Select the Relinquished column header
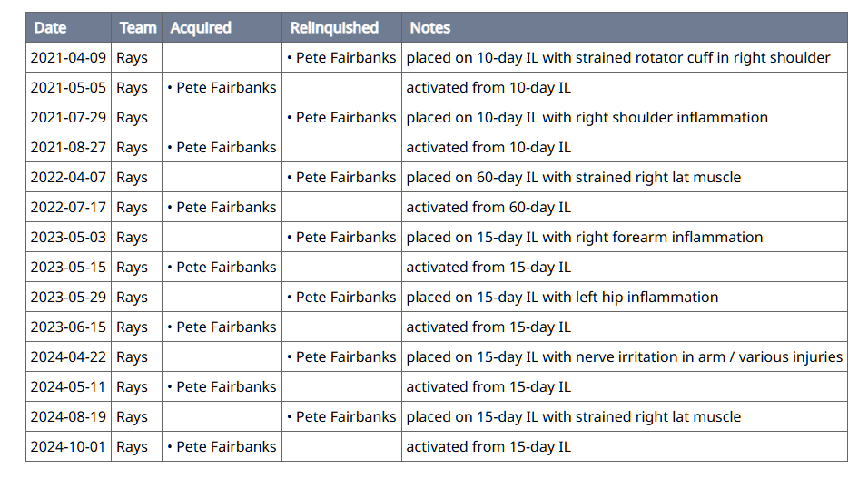868x478 pixels. [x=334, y=28]
